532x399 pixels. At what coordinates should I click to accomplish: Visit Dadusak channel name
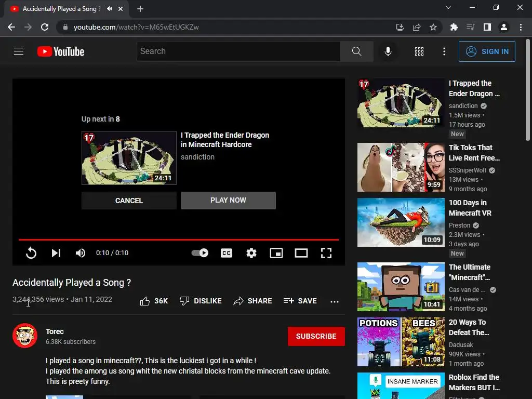coord(461,345)
